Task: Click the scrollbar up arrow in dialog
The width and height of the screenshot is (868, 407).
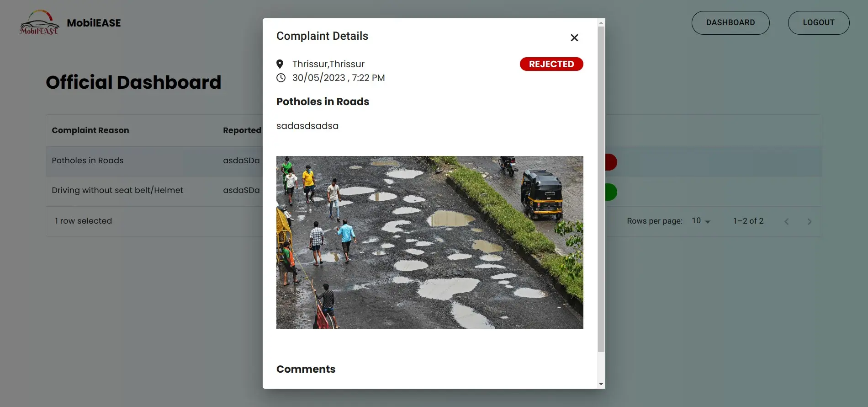Action: point(601,22)
